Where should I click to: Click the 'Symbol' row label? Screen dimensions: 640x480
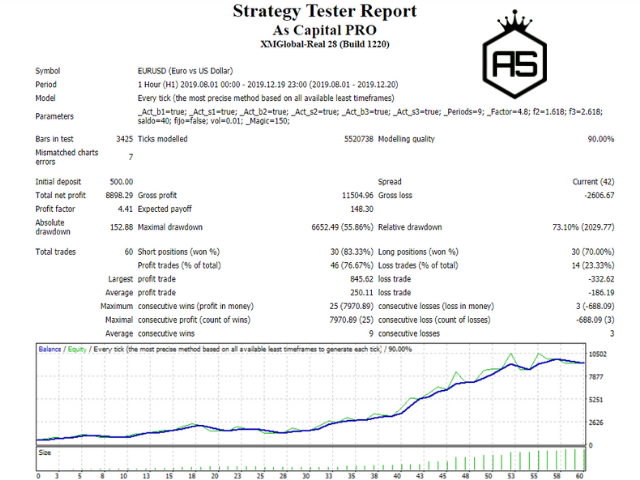[x=48, y=71]
